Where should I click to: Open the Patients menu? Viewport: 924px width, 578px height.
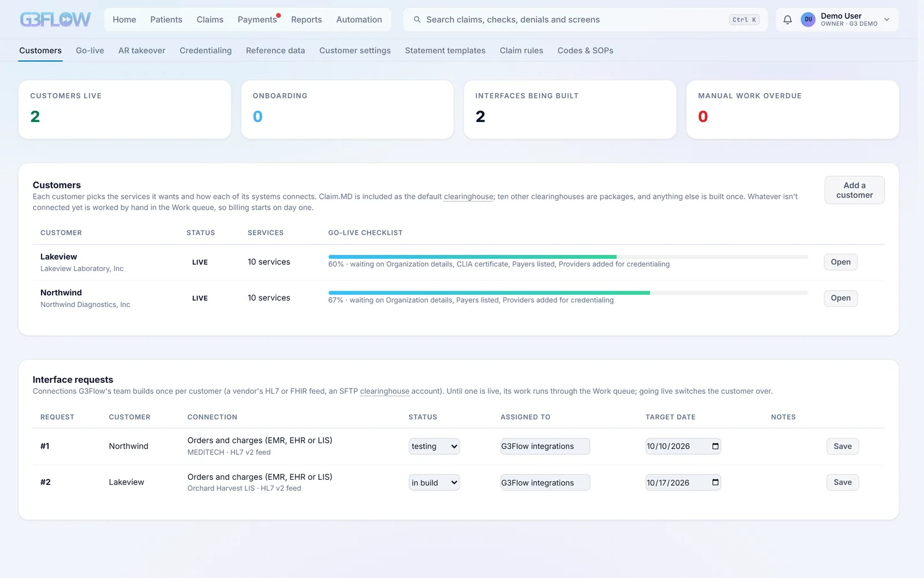(x=166, y=20)
